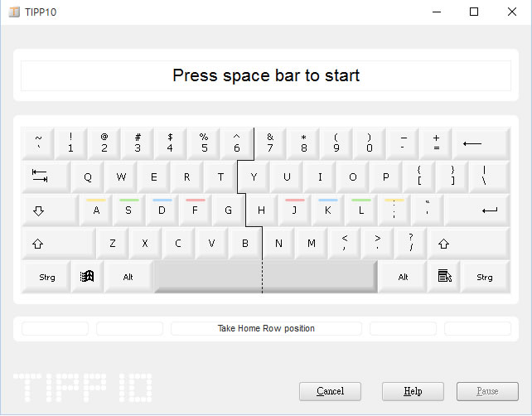The width and height of the screenshot is (532, 416).
Task: Click the Caps Lock down-arrow key
Action: coord(51,210)
